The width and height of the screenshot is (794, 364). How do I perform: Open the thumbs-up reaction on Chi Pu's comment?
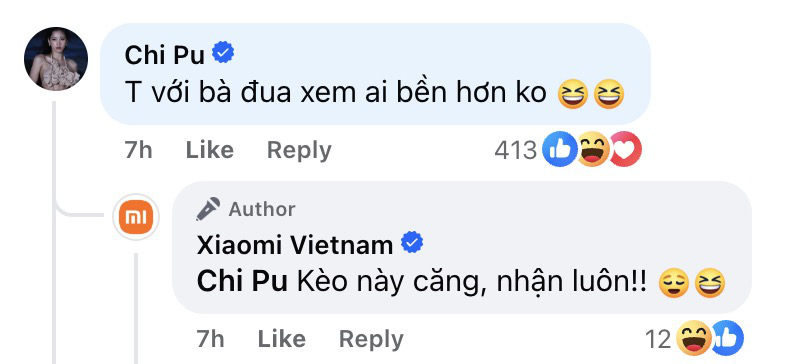pos(559,149)
